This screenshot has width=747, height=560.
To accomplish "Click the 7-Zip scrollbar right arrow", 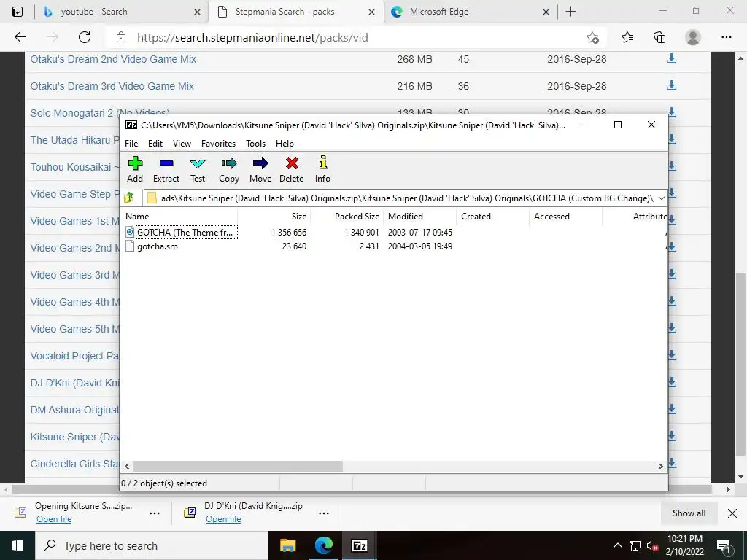I will tap(661, 466).
